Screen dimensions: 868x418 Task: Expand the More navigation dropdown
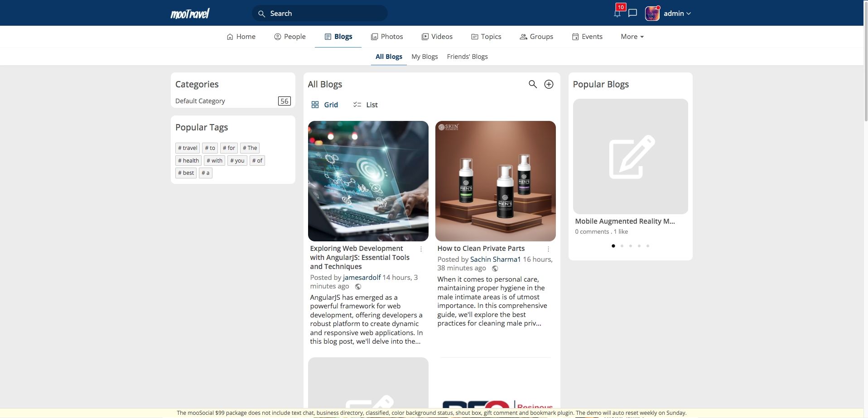pyautogui.click(x=632, y=37)
